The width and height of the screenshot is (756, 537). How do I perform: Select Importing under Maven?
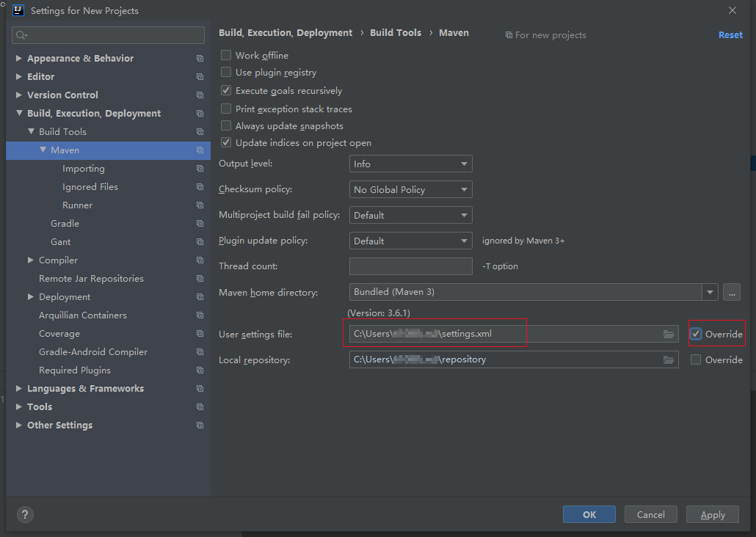[83, 169]
